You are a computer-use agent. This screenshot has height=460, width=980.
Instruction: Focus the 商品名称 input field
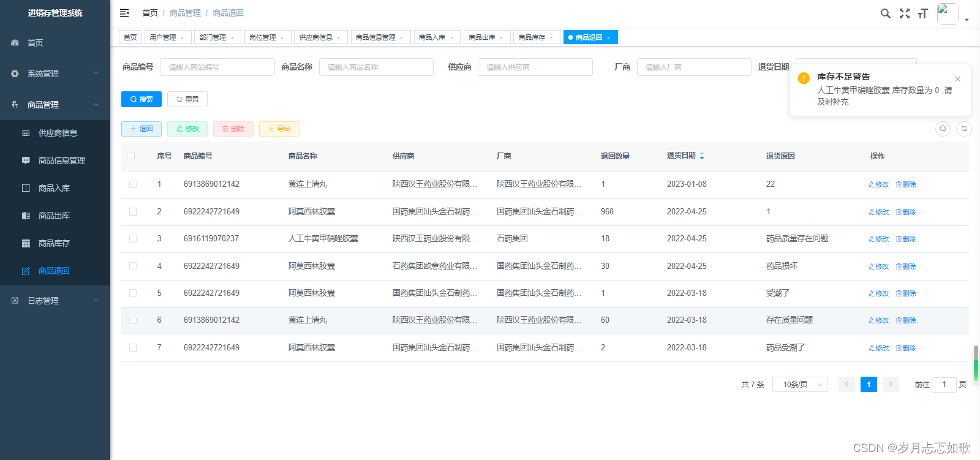[x=376, y=67]
